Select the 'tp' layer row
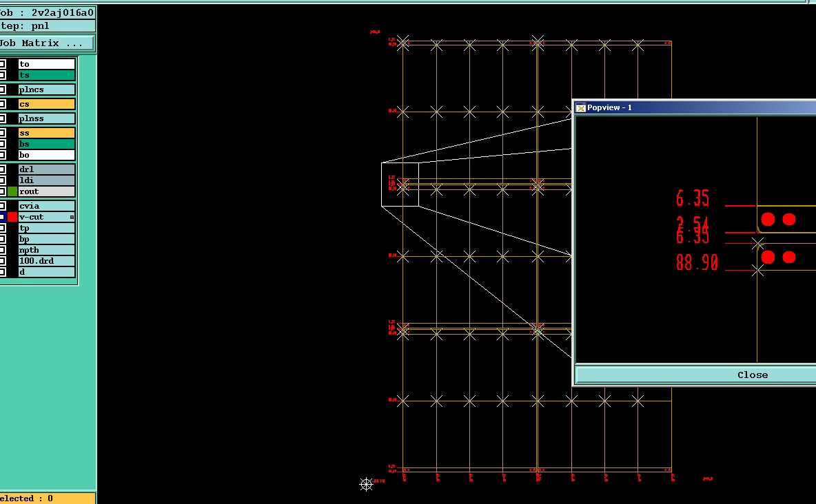816x504 pixels. click(x=46, y=229)
